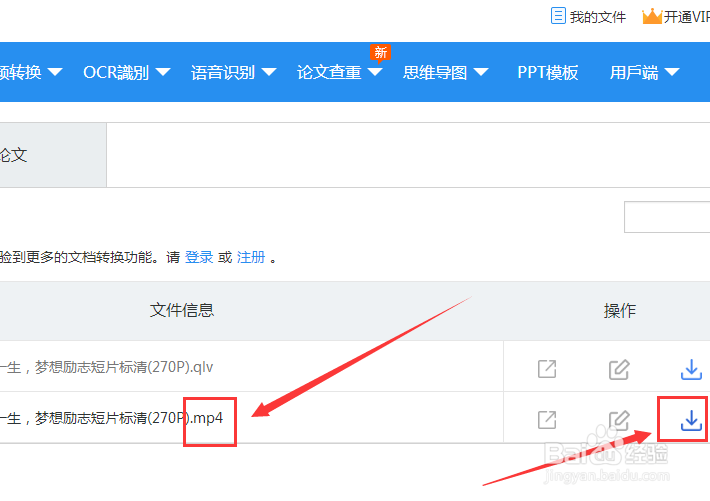Click the 开通VIP link text

(x=686, y=17)
